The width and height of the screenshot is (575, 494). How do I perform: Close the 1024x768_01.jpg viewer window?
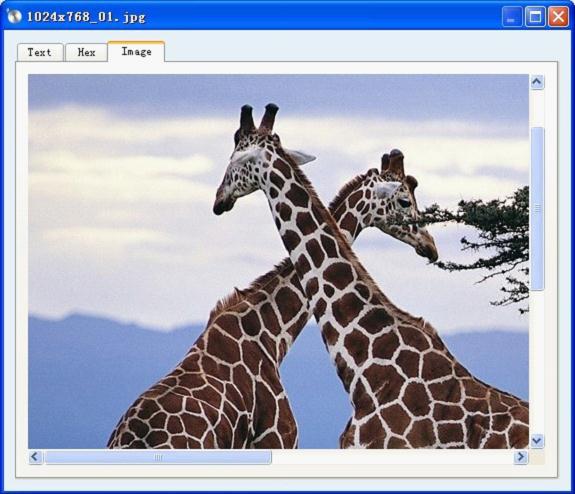point(558,17)
